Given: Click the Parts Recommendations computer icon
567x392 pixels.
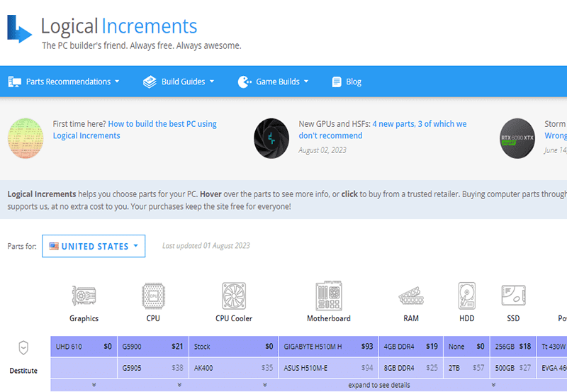Looking at the screenshot, I should [14, 82].
